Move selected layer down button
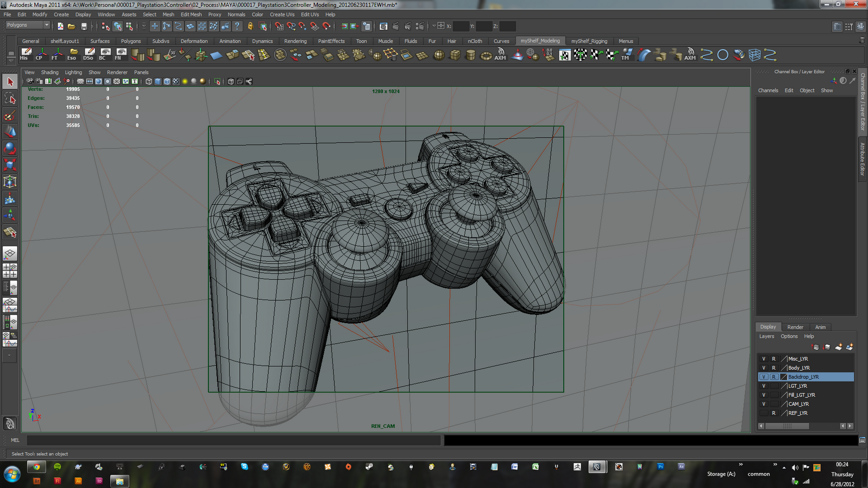868x488 pixels. click(x=827, y=347)
